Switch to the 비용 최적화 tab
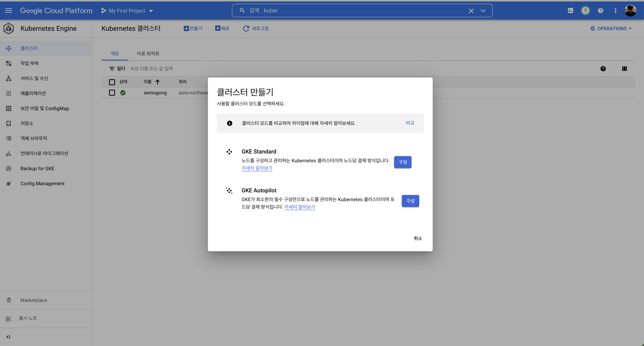The height and width of the screenshot is (346, 644). click(148, 53)
